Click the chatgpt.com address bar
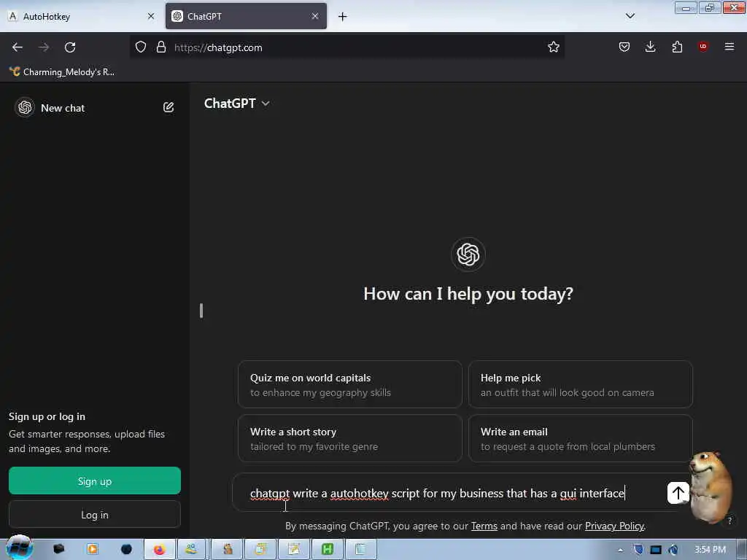Viewport: 747px width, 560px height. click(348, 47)
